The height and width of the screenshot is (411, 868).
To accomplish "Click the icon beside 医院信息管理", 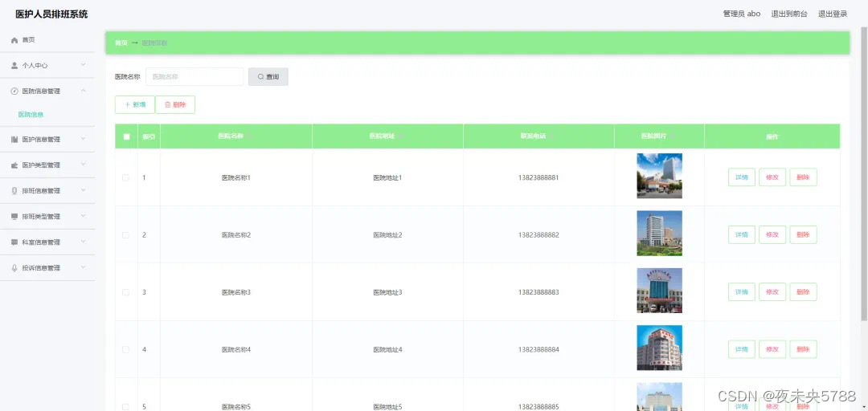I will [x=15, y=92].
